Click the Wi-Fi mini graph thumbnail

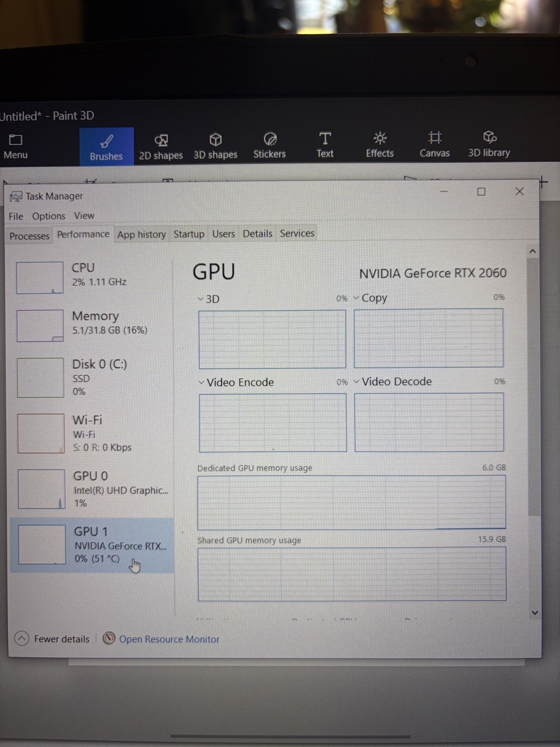tap(41, 433)
